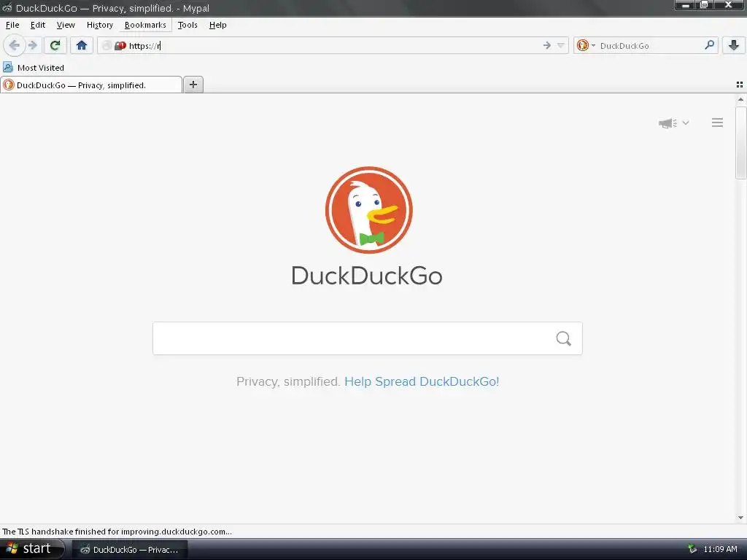The width and height of the screenshot is (747, 560).
Task: Click the insecure padlock warning icon
Action: click(120, 45)
